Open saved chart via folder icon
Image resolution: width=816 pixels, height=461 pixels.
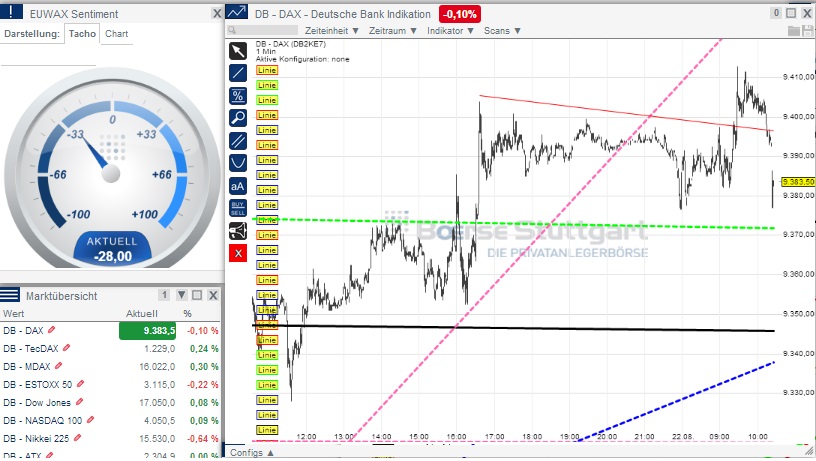pyautogui.click(x=794, y=31)
